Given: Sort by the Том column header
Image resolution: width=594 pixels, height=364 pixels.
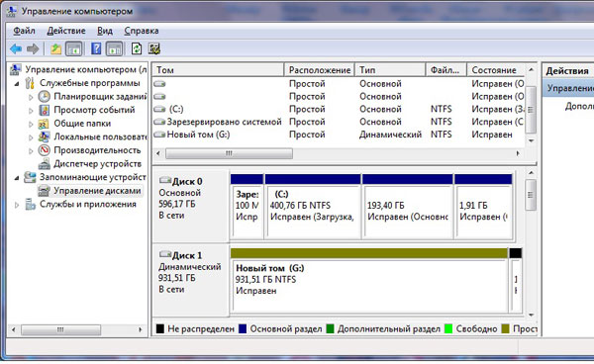Looking at the screenshot, I should click(x=218, y=70).
